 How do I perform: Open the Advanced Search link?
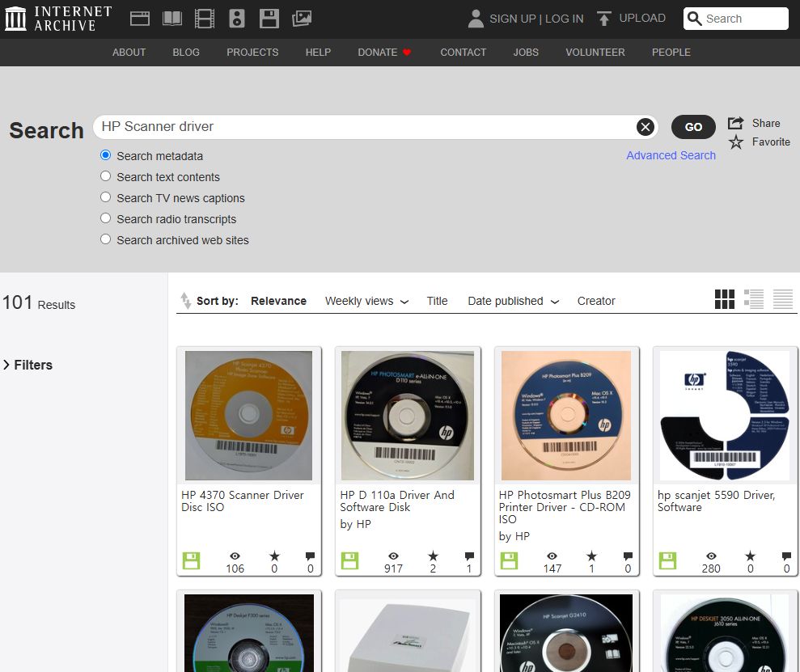(x=671, y=155)
